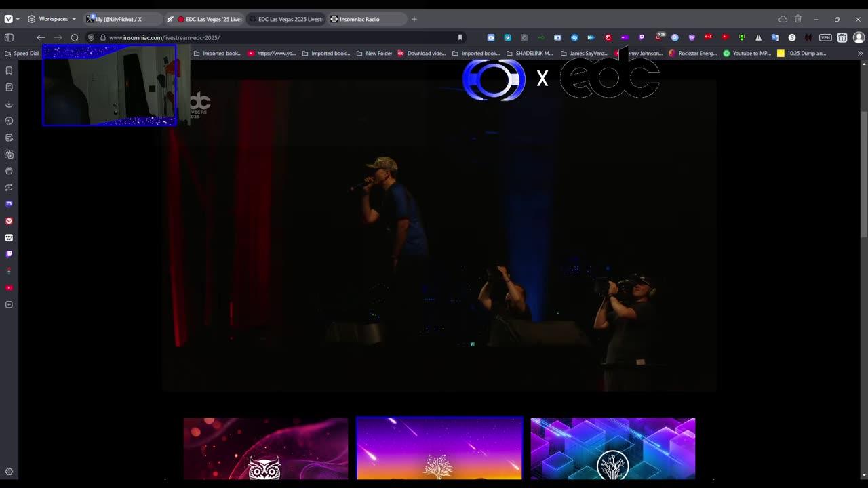The width and height of the screenshot is (868, 488).
Task: Open the Notes panel
Action: coord(9,138)
